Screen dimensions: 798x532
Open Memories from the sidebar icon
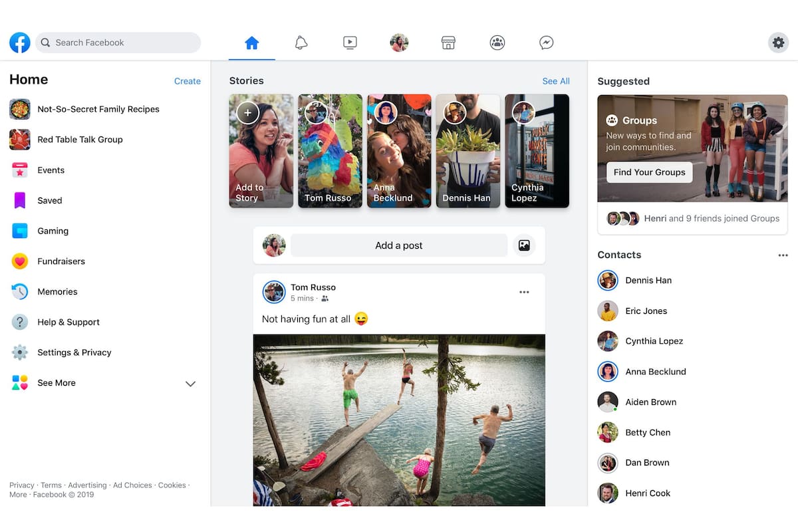coord(20,291)
